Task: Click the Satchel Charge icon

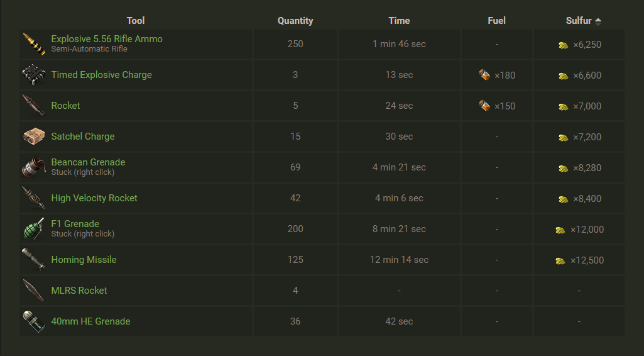Action: coord(33,136)
